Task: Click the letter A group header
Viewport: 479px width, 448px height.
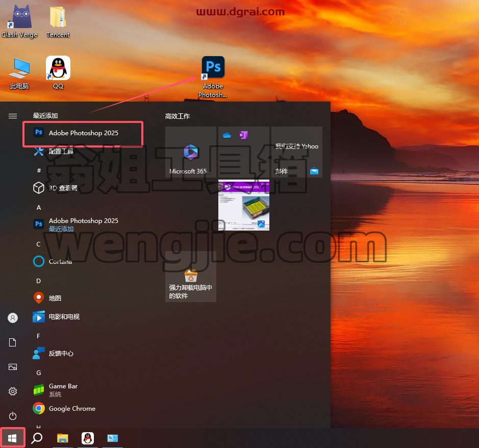Action: point(39,208)
